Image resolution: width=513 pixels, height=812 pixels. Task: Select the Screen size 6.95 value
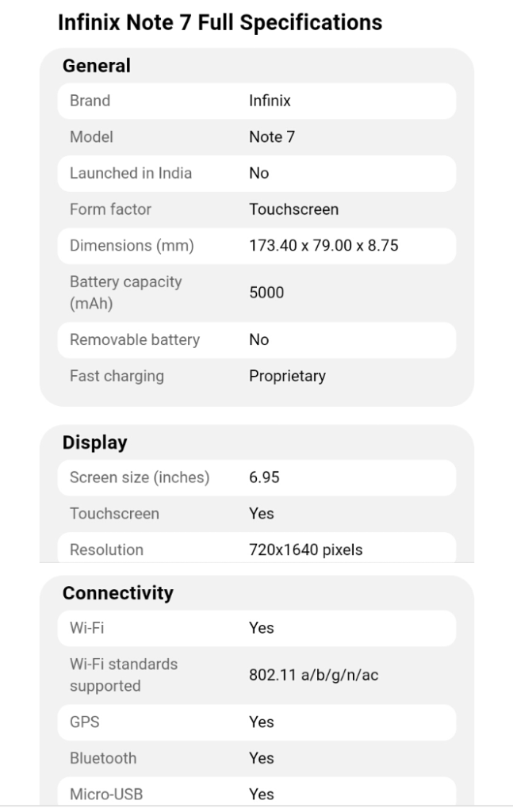click(x=264, y=477)
